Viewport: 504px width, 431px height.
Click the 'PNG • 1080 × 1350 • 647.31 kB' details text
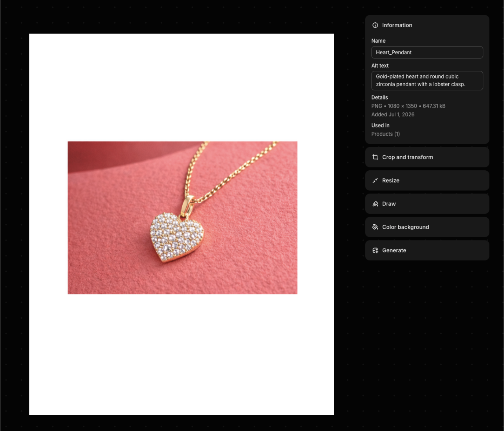coord(408,106)
